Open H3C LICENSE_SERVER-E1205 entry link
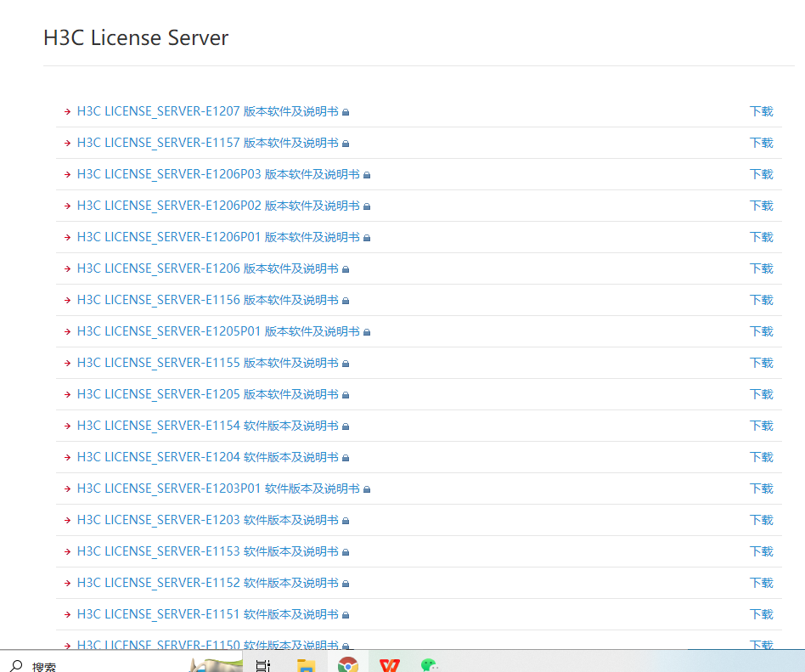The width and height of the screenshot is (805, 672). point(208,394)
